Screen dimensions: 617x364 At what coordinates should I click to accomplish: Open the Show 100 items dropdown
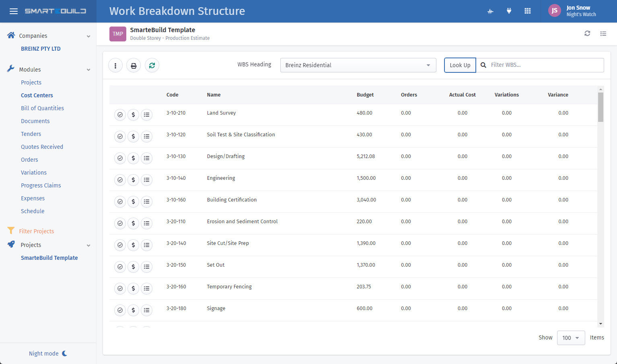pyautogui.click(x=571, y=338)
